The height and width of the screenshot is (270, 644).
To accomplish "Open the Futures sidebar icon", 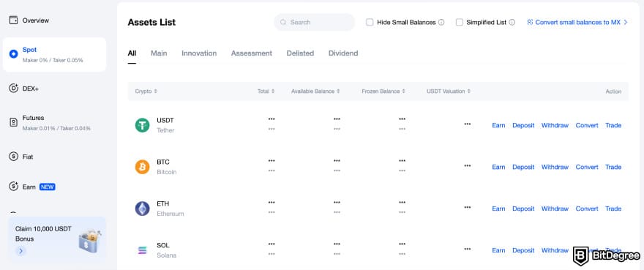I will click(14, 122).
